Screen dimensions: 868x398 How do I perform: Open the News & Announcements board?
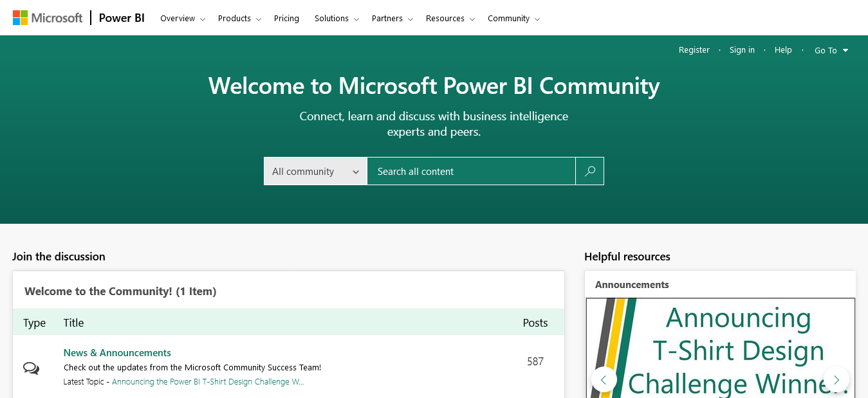(117, 353)
